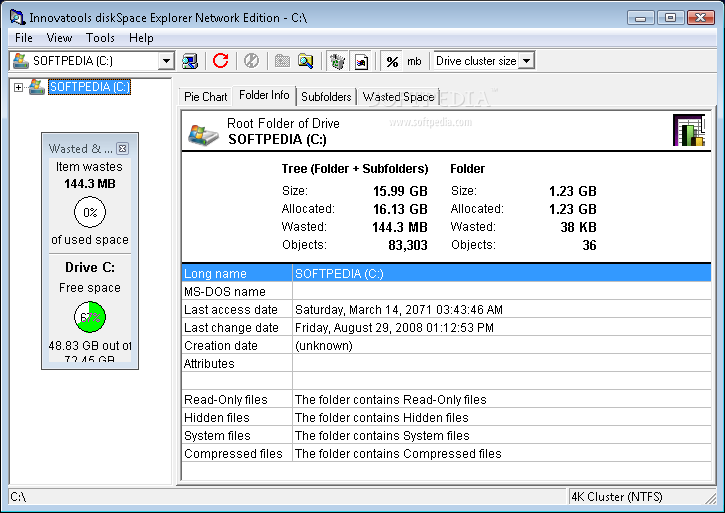Switch to the Pie Chart tab

[205, 97]
